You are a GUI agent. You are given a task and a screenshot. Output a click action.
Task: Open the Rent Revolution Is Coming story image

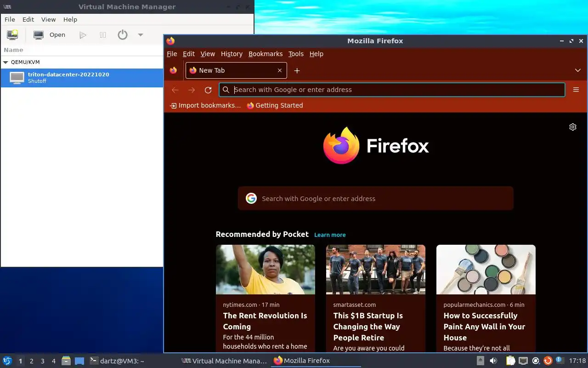point(266,270)
